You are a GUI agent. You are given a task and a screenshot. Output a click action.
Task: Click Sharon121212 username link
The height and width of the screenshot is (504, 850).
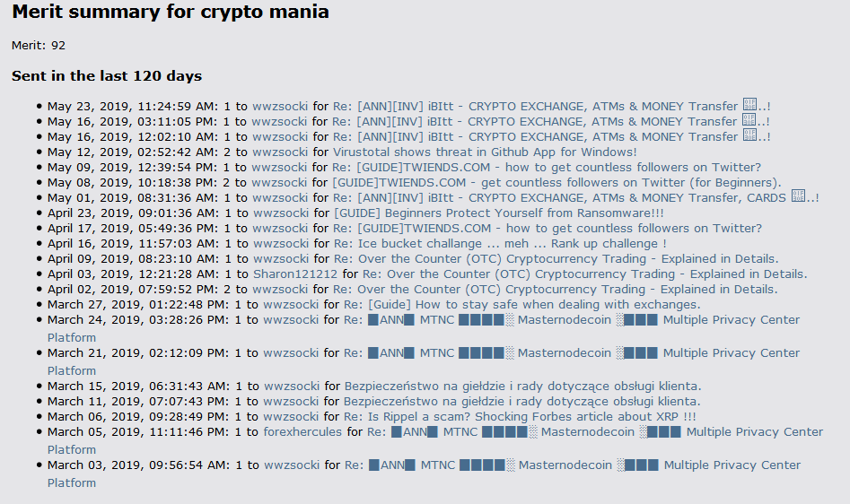click(x=295, y=274)
